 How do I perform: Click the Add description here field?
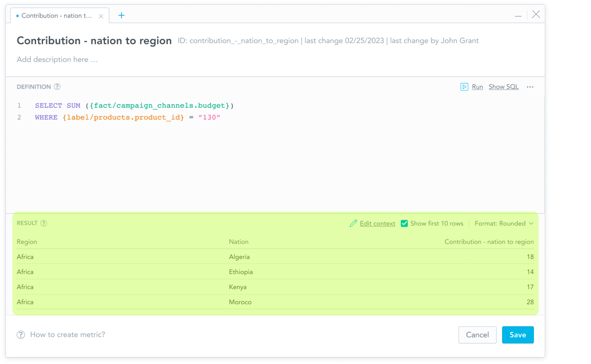[x=57, y=59]
